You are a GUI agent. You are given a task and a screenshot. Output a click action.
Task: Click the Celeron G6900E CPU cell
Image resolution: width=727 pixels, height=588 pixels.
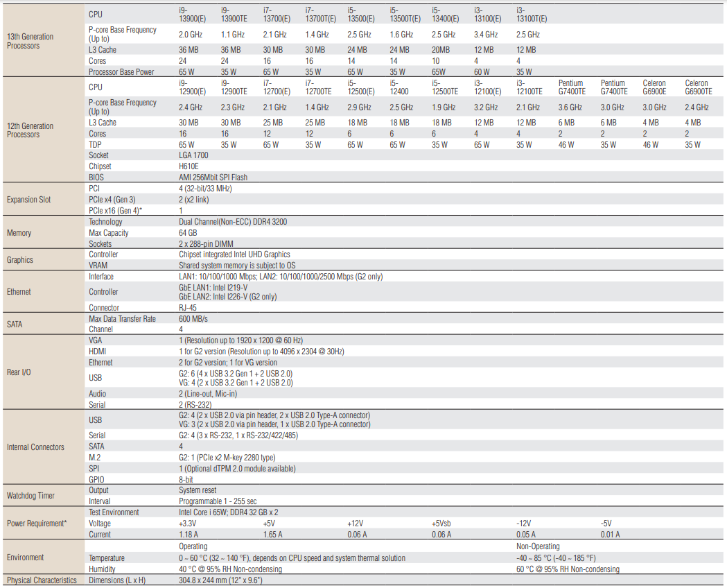[654, 87]
